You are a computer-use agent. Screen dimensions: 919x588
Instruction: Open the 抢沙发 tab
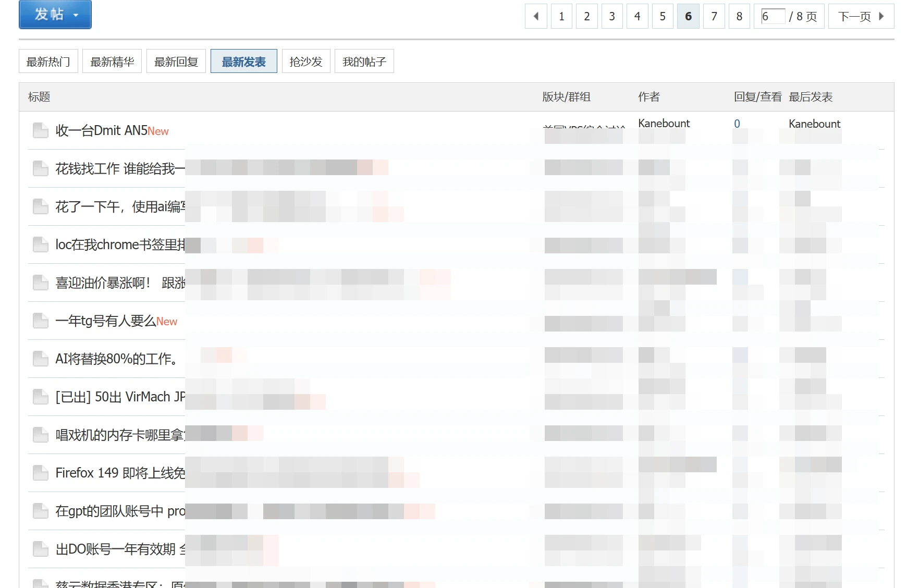coord(306,61)
